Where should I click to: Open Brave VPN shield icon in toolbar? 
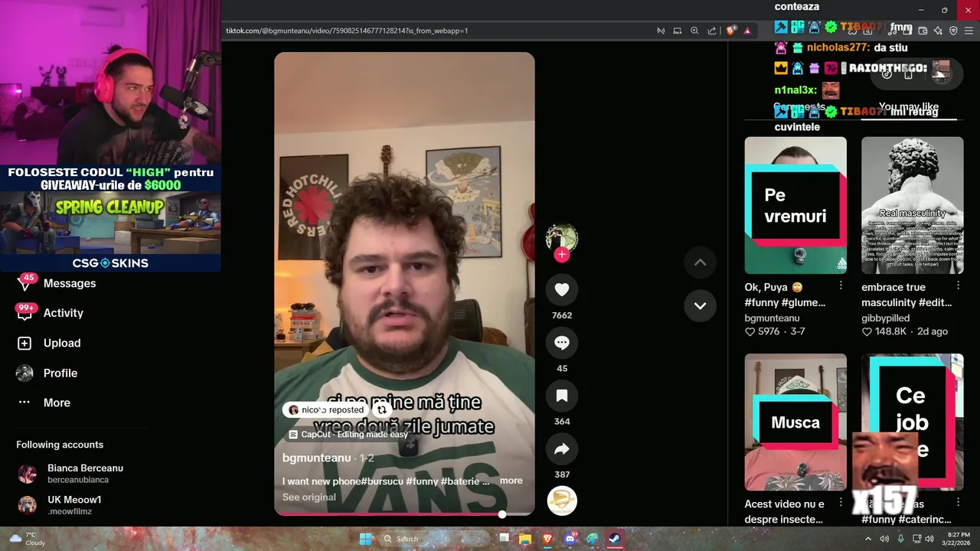pyautogui.click(x=953, y=31)
